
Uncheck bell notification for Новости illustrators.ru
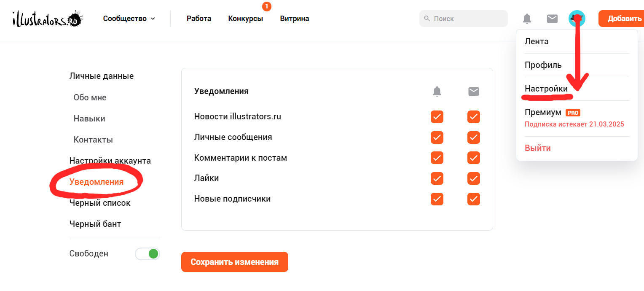point(437,117)
